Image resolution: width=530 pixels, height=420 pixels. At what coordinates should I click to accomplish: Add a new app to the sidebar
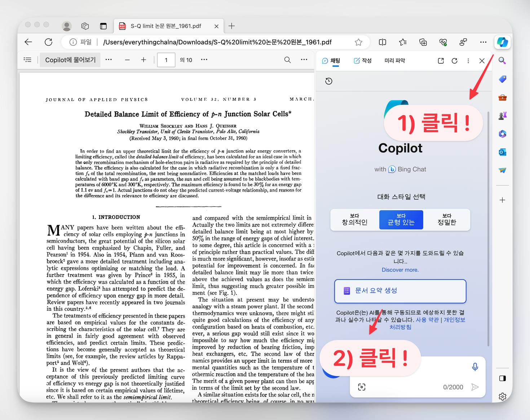pyautogui.click(x=502, y=200)
